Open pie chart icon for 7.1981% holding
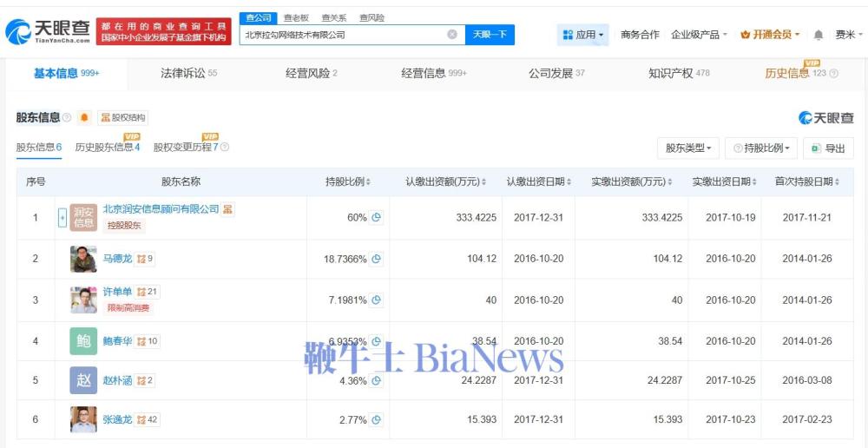 (377, 300)
